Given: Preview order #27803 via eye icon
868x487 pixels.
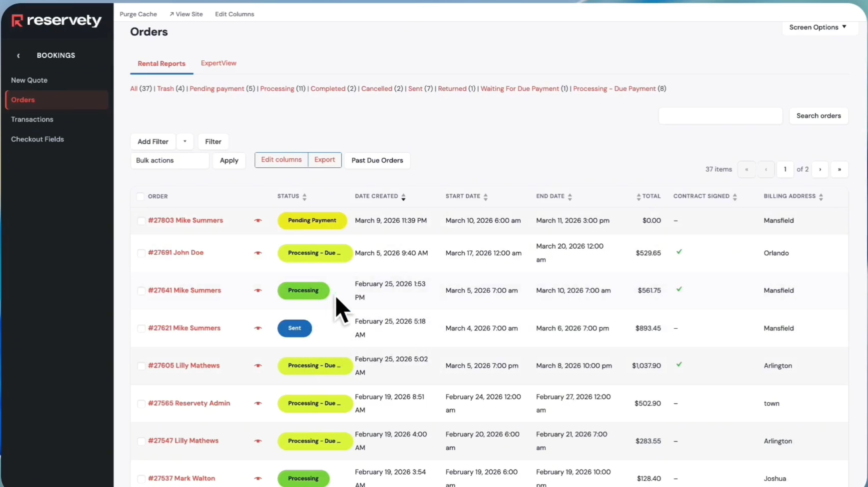Looking at the screenshot, I should (x=258, y=221).
